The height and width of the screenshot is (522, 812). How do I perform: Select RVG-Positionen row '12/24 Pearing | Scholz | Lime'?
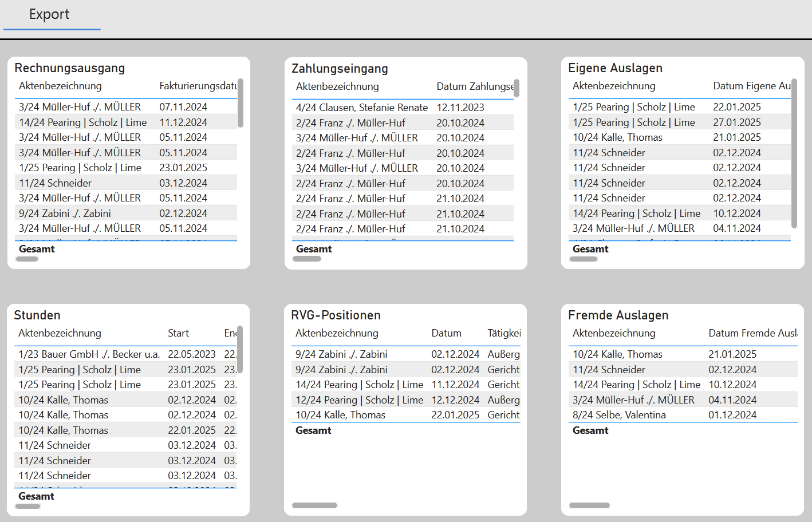(x=406, y=400)
